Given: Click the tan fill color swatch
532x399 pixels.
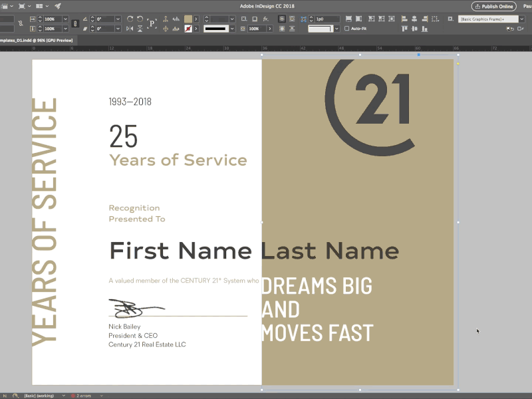Looking at the screenshot, I should 188,19.
